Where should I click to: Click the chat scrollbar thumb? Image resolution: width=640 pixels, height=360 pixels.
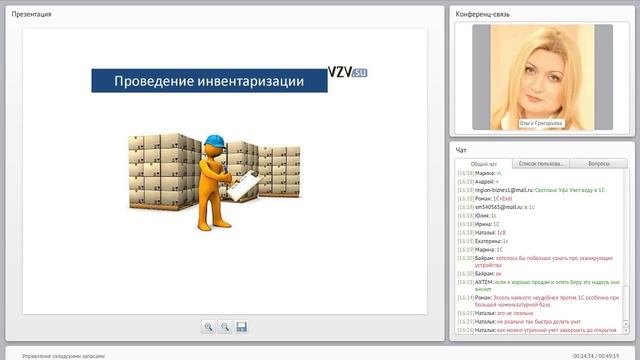[x=626, y=303]
